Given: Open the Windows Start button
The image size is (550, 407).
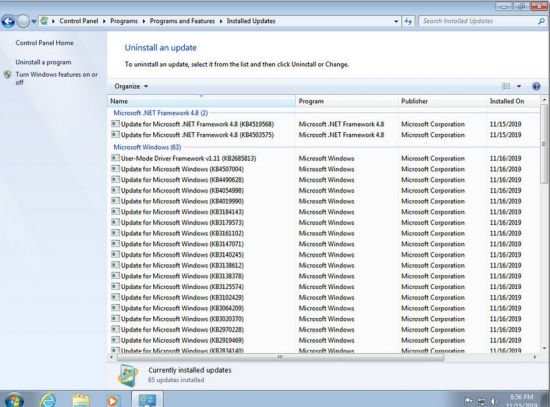Looking at the screenshot, I should (x=14, y=400).
